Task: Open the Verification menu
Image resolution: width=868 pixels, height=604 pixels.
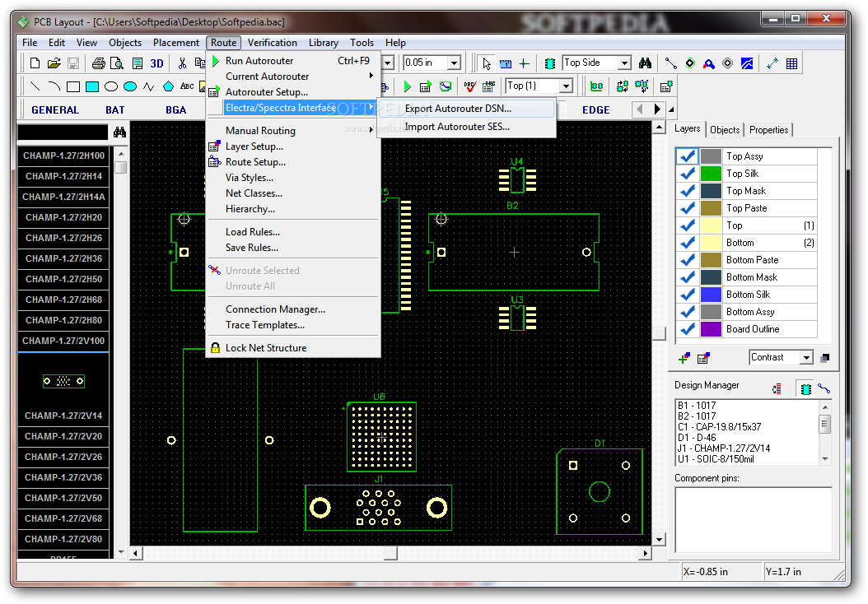Action: 272,43
